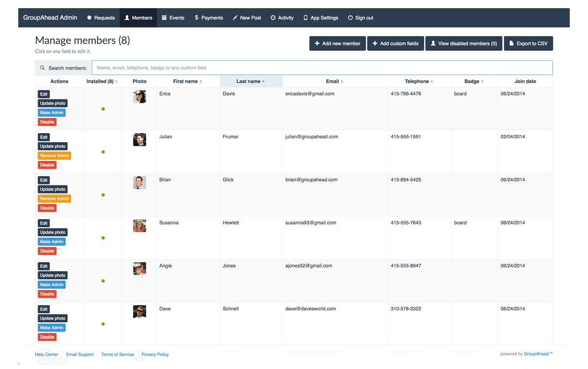This screenshot has width=588, height=369.
Task: View disabled members list
Action: point(464,44)
